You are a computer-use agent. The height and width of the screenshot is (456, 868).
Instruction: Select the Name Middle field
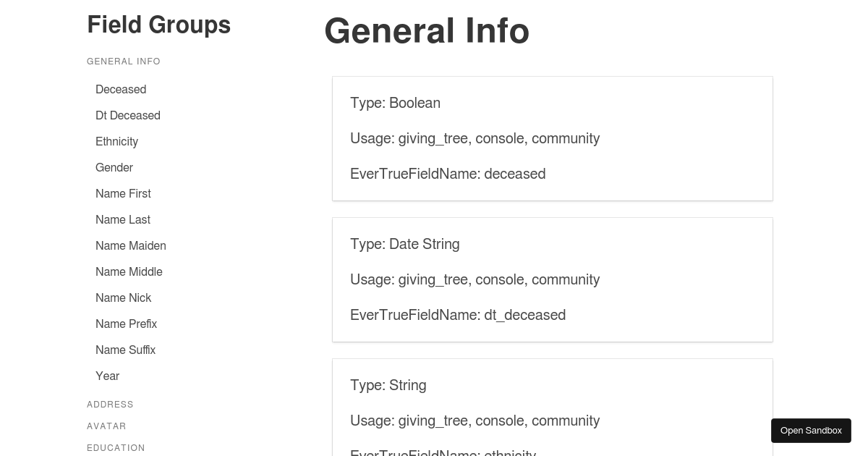click(129, 272)
